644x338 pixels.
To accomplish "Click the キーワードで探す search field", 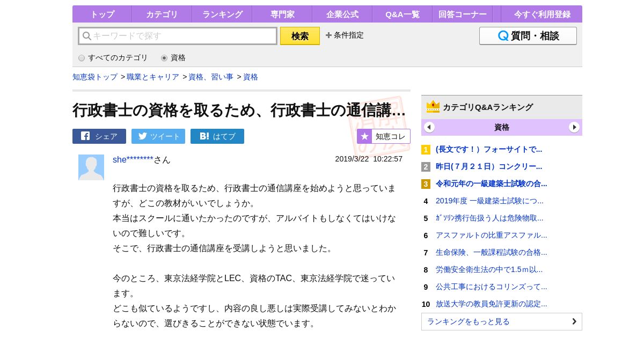I will click(x=178, y=36).
